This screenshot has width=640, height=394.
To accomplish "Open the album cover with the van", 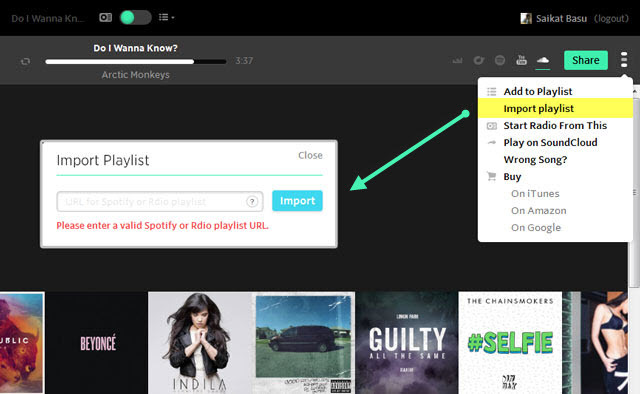I will (303, 343).
